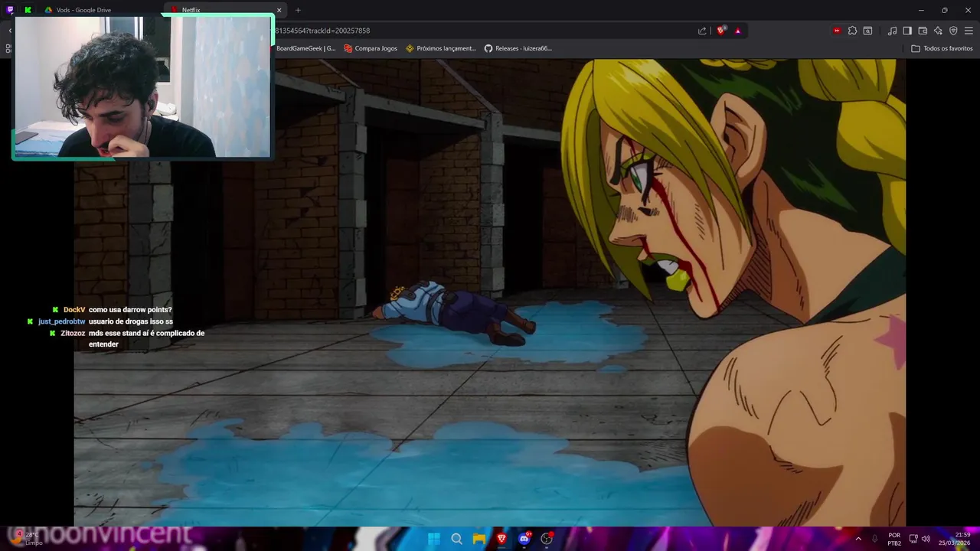The height and width of the screenshot is (551, 980).
Task: Click Brave browser taskbar icon
Action: (501, 539)
